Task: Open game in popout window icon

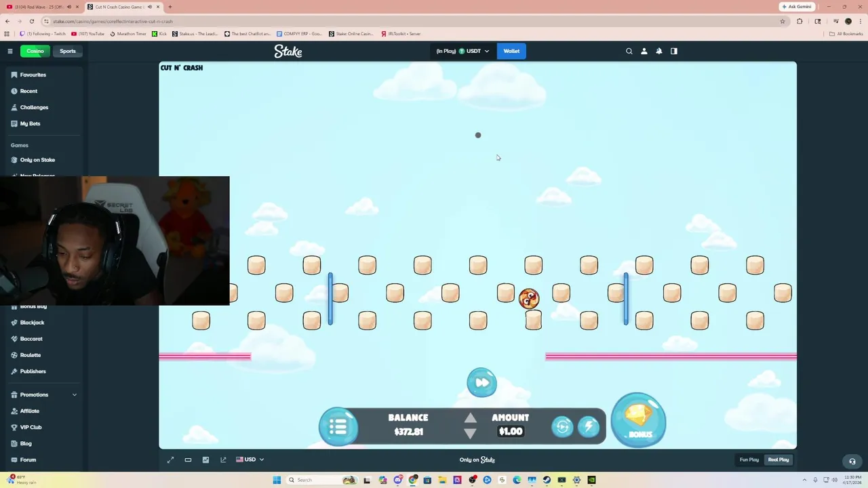Action: [224, 460]
